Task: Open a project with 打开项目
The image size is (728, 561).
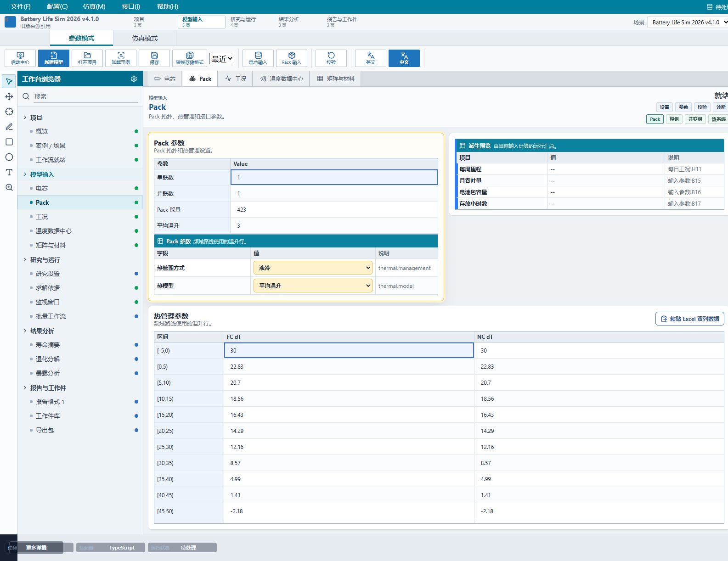Action: click(x=87, y=58)
